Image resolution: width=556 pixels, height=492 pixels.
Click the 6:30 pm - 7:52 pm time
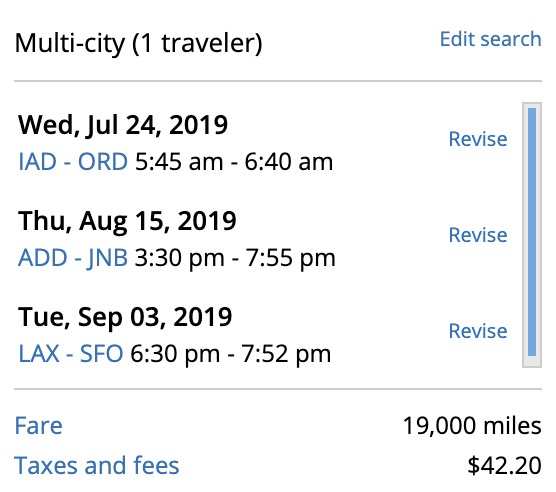230,354
